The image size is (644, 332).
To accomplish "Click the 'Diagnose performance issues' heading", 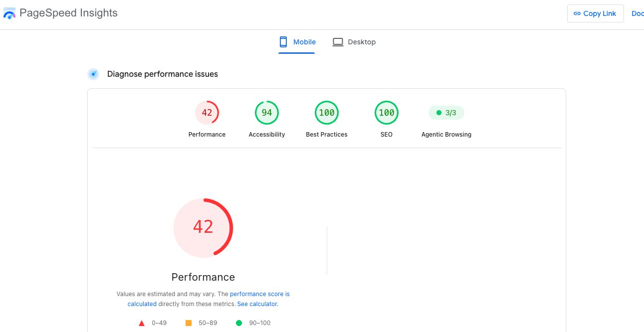I will click(x=163, y=74).
